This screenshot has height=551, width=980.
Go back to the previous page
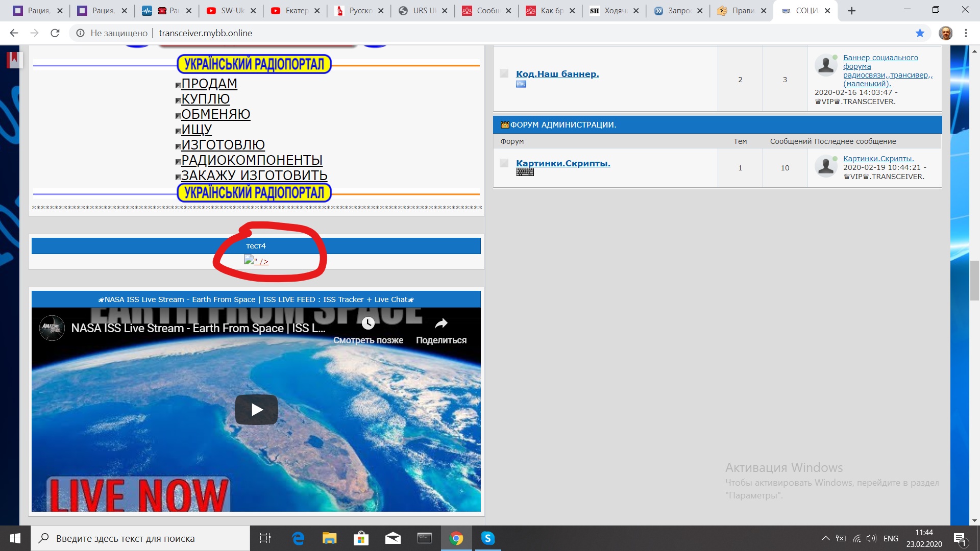14,33
